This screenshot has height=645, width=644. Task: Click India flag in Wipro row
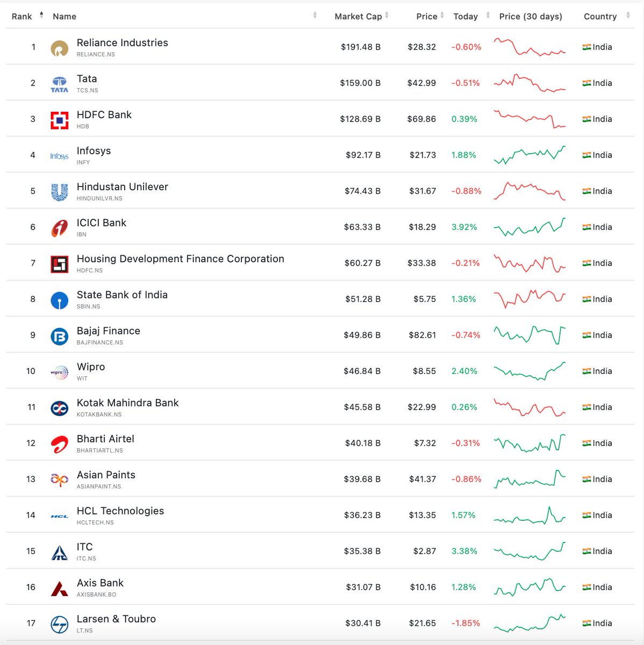pos(586,371)
